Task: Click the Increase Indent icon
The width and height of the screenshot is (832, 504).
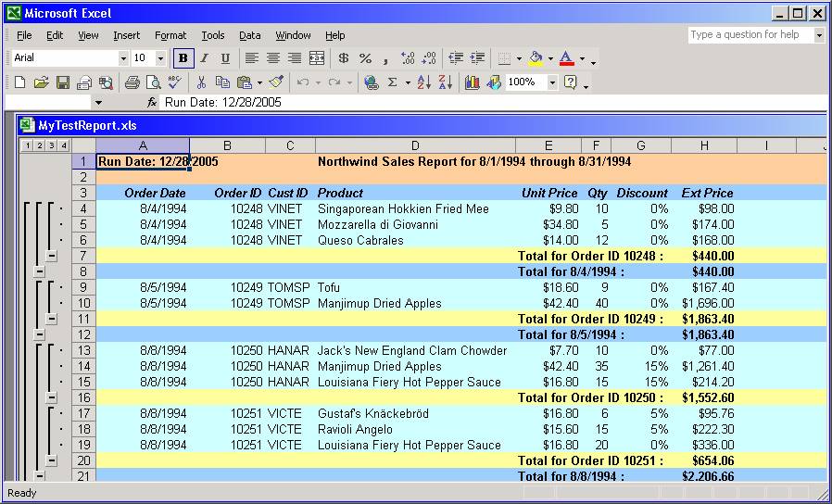Action: [x=477, y=57]
